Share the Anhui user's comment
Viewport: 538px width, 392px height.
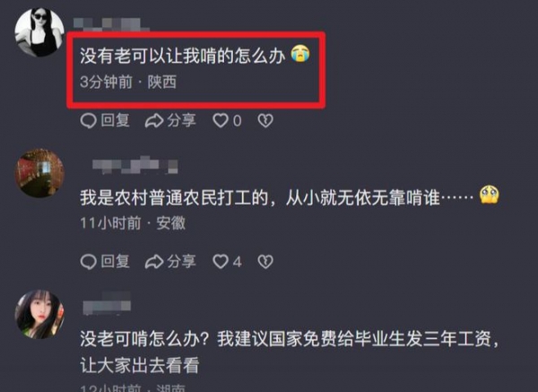point(170,262)
